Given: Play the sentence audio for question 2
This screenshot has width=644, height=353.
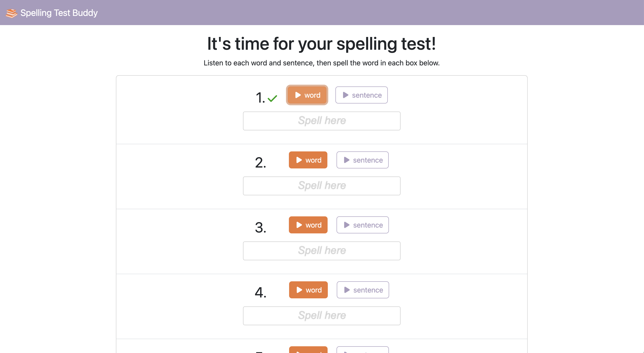Looking at the screenshot, I should point(362,160).
